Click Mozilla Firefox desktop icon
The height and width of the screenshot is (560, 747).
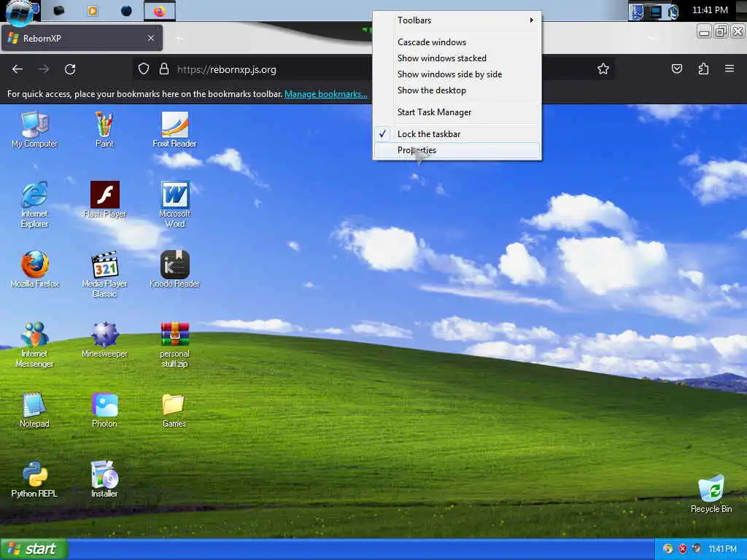click(x=34, y=270)
